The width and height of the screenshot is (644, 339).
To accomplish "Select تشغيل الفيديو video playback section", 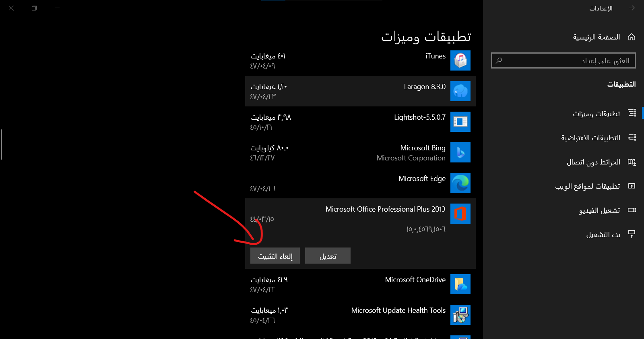I will (600, 210).
